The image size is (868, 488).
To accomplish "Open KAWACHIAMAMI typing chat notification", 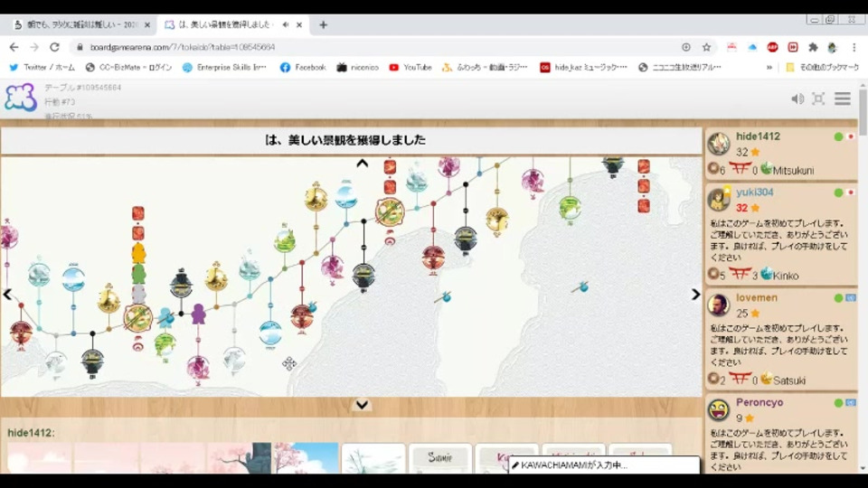I will click(604, 465).
